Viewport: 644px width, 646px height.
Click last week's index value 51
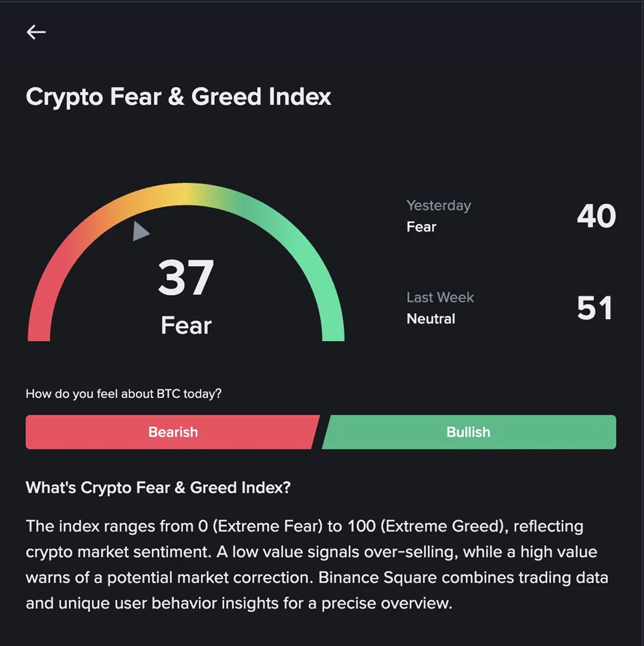pos(595,308)
